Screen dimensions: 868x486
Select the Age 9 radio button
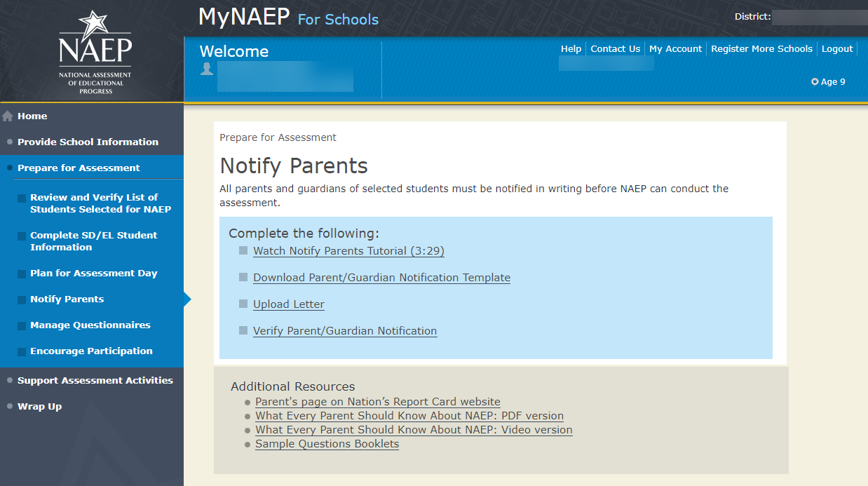(x=815, y=82)
